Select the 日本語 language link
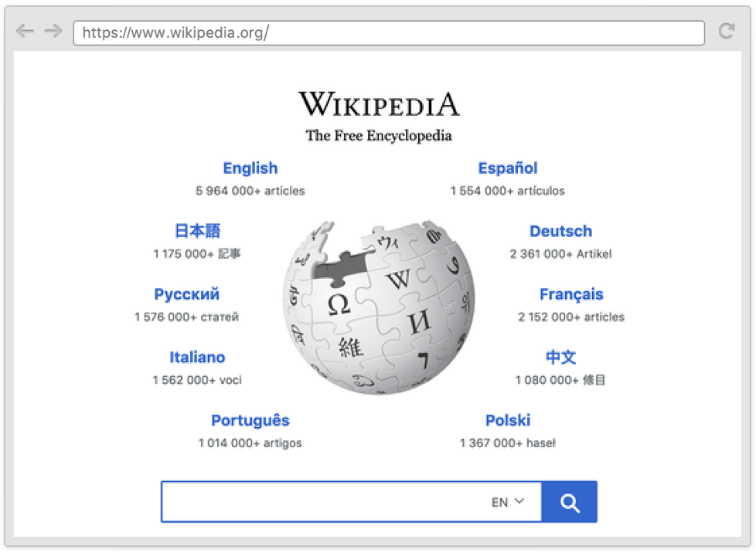Image resolution: width=756 pixels, height=553 pixels. [197, 231]
